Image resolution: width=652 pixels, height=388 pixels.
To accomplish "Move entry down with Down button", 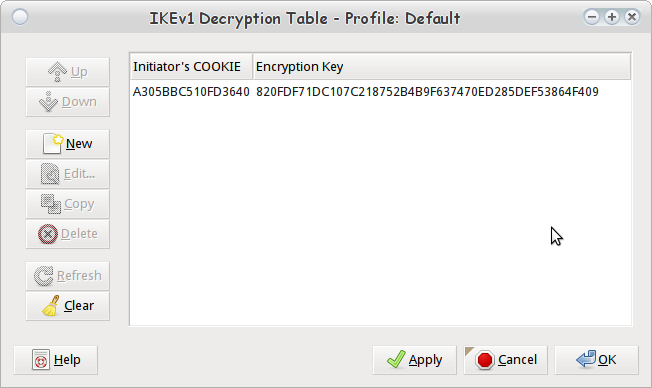I will pos(68,102).
